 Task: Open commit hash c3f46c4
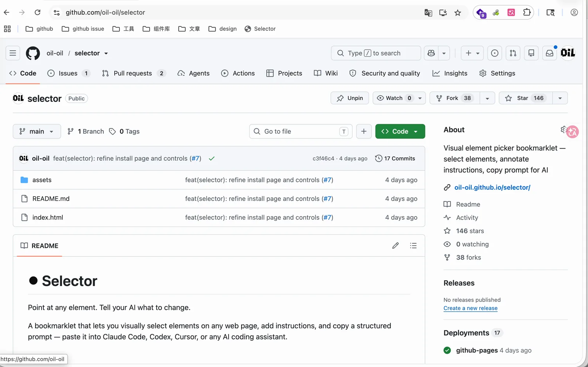coord(323,158)
